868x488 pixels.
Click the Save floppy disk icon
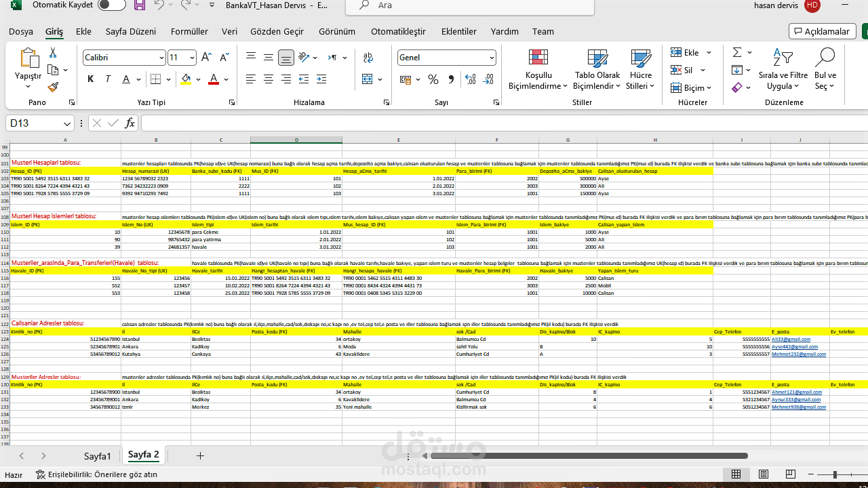[x=139, y=5]
